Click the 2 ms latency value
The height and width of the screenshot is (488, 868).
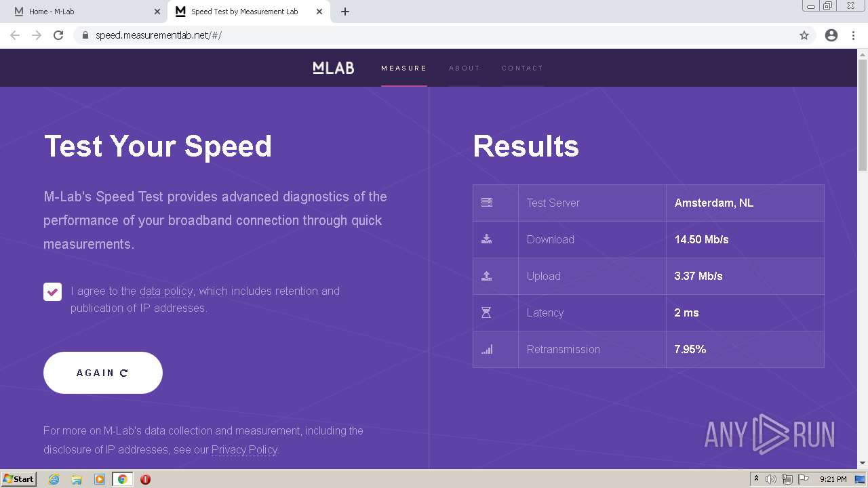(686, 312)
